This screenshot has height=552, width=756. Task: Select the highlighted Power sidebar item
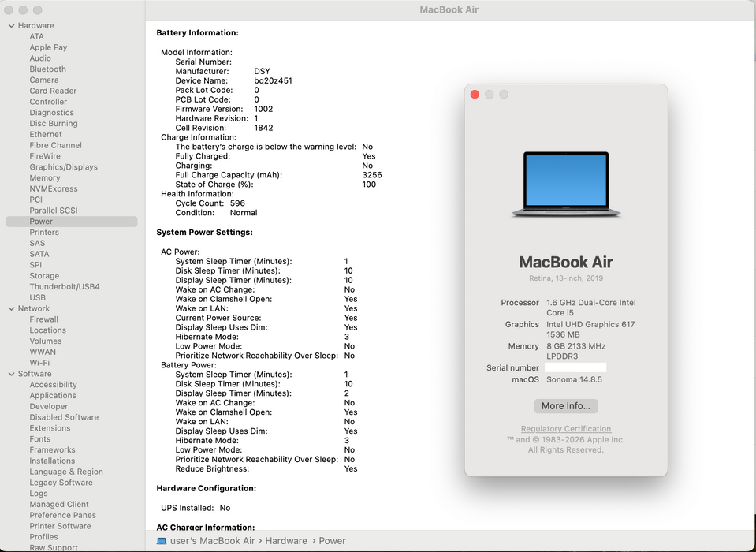[72, 222]
